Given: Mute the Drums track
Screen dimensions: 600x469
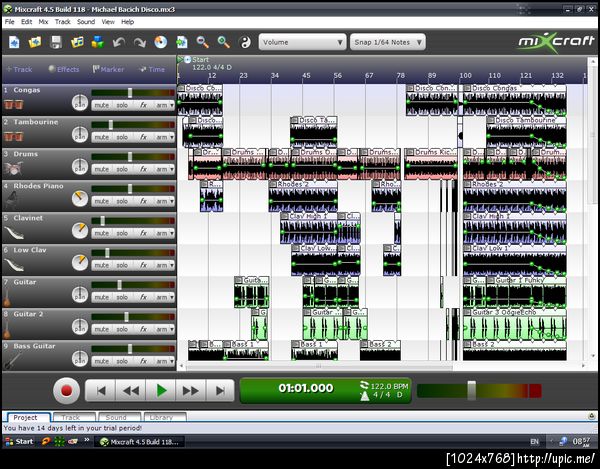Looking at the screenshot, I should click(x=101, y=169).
